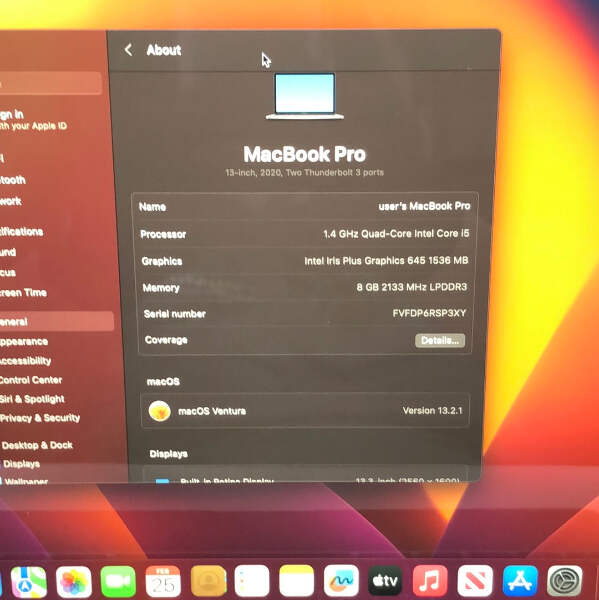
Task: Open the Apple TV app icon
Action: (x=385, y=581)
